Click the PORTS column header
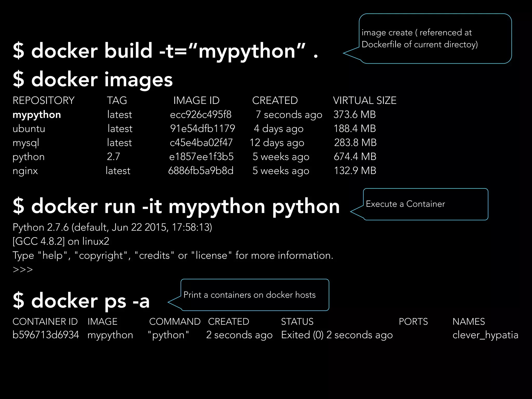This screenshot has width=532, height=399. point(413,322)
